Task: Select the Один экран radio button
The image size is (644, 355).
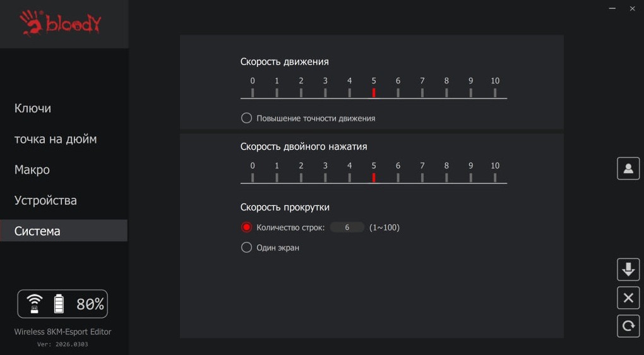Action: coord(246,248)
